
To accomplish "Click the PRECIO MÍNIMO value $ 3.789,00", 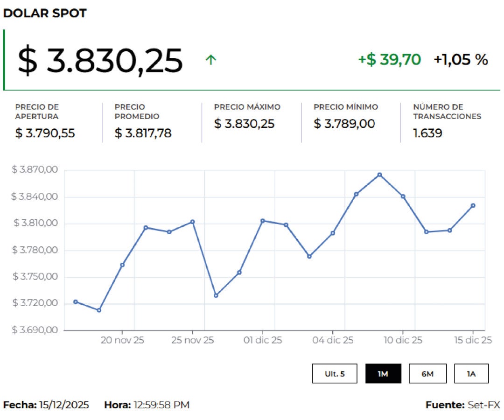I will point(344,124).
